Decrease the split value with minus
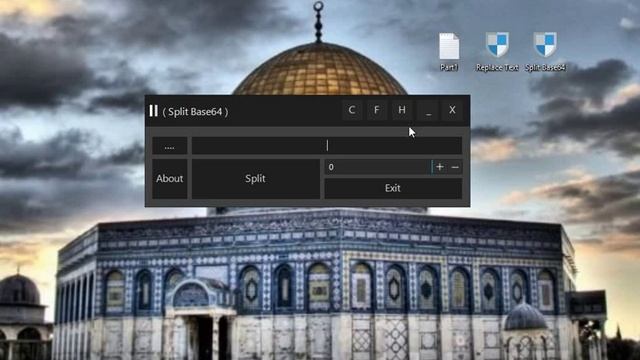Screen dimensions: 640x360 tap(455, 167)
